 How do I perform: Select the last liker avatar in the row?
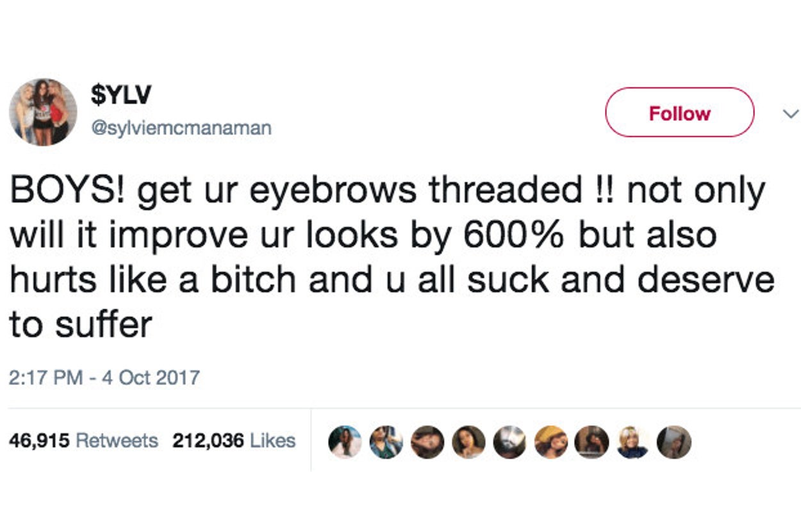pyautogui.click(x=675, y=442)
